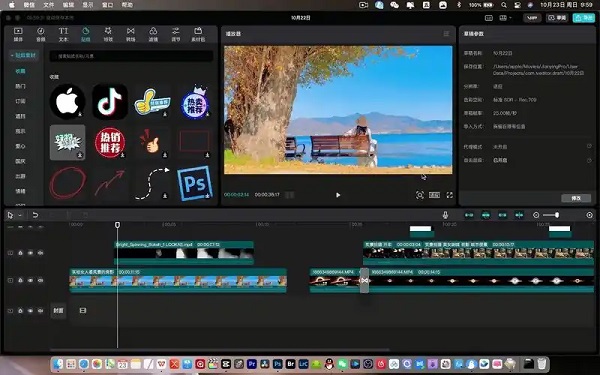
Task: Mute the Bright_Spinning overlay track
Action: (40, 253)
